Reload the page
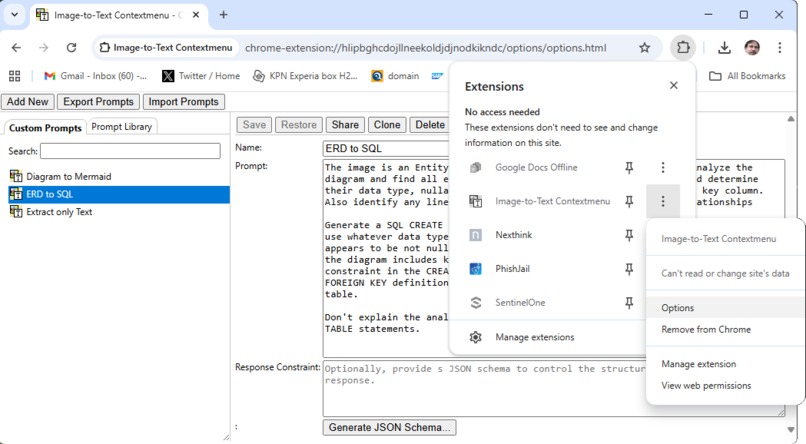This screenshot has width=806, height=444. click(71, 48)
